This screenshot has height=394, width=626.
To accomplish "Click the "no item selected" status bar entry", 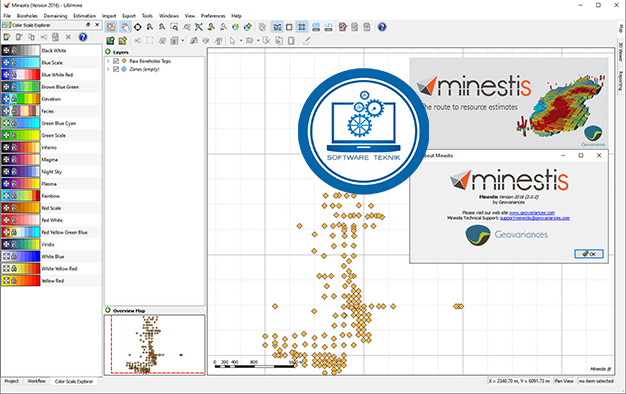I will [x=596, y=381].
